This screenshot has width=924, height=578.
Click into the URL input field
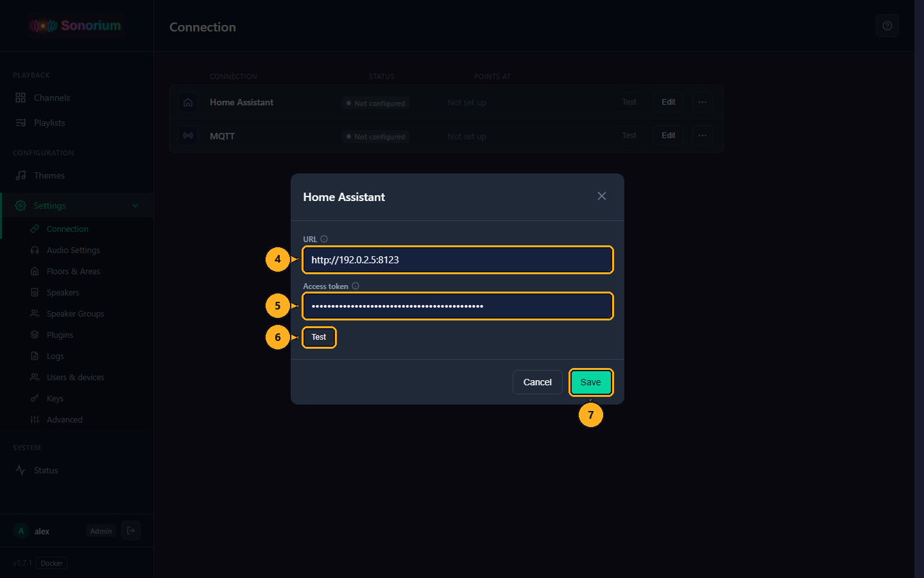tap(458, 259)
